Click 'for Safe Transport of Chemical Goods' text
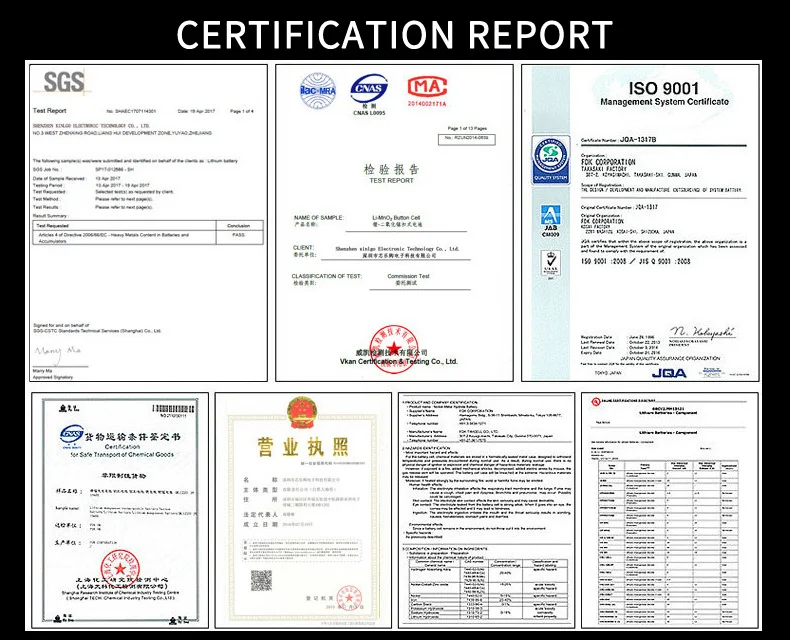This screenshot has width=790, height=640. 122,455
